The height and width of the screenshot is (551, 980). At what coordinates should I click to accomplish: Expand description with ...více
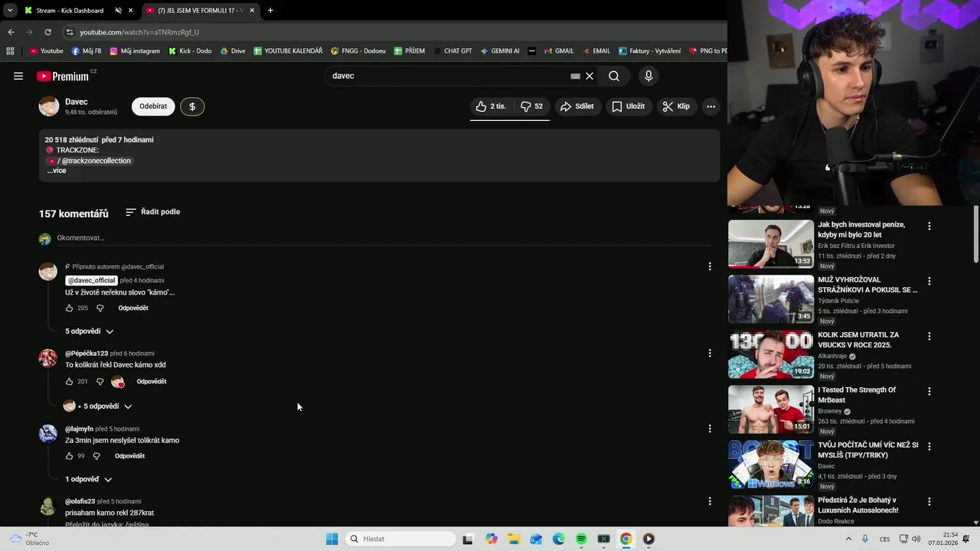[x=57, y=171]
